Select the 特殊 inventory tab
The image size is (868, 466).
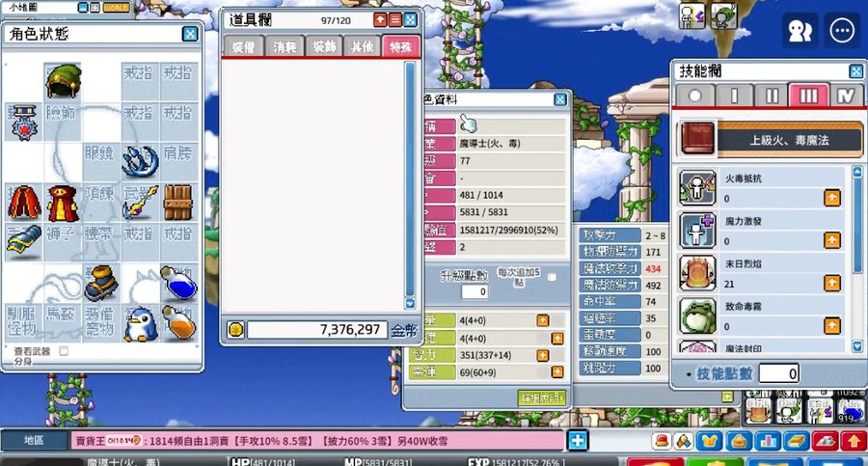(400, 47)
